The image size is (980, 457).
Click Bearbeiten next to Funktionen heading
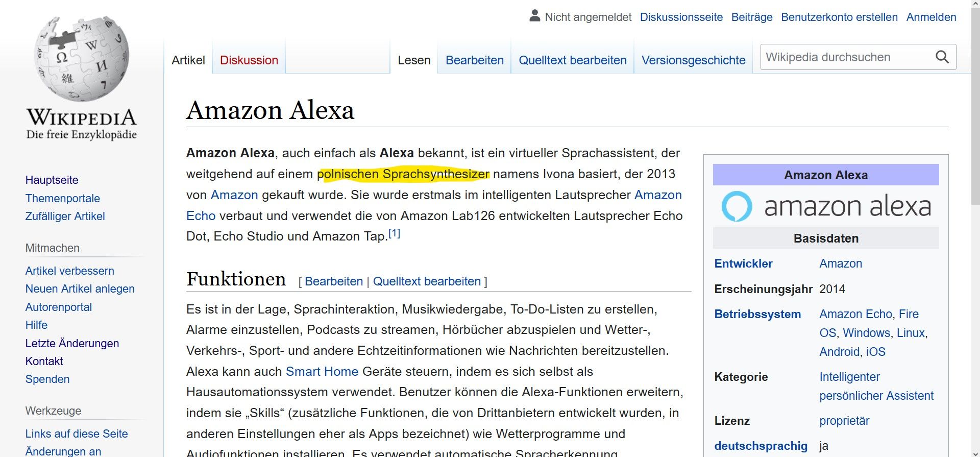[333, 281]
